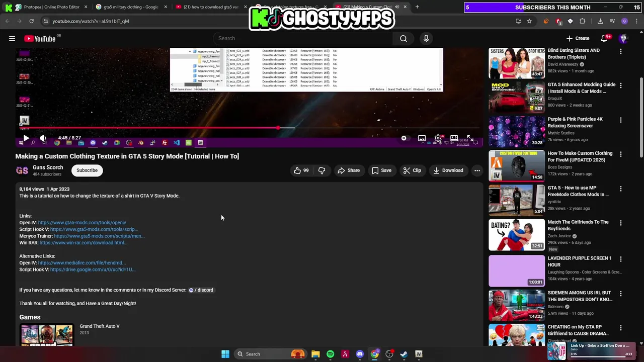Open Guns Scorch channel avatar
Screen dimensions: 644x362
[x=22, y=170]
